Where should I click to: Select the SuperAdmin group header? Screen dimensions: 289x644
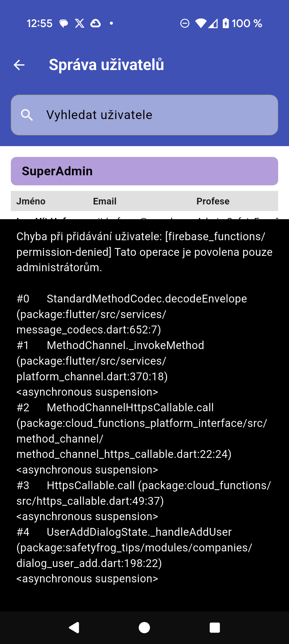(144, 171)
